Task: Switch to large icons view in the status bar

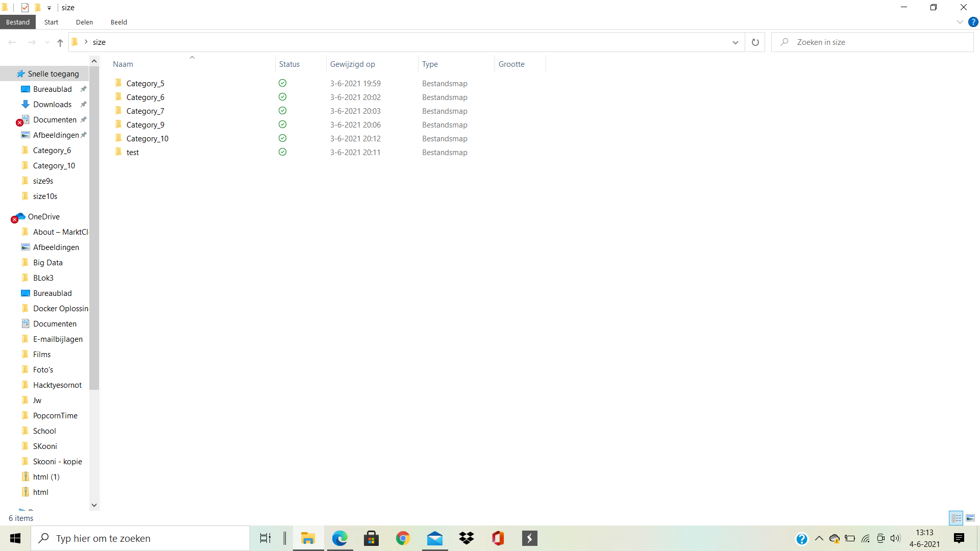Action: [970, 518]
